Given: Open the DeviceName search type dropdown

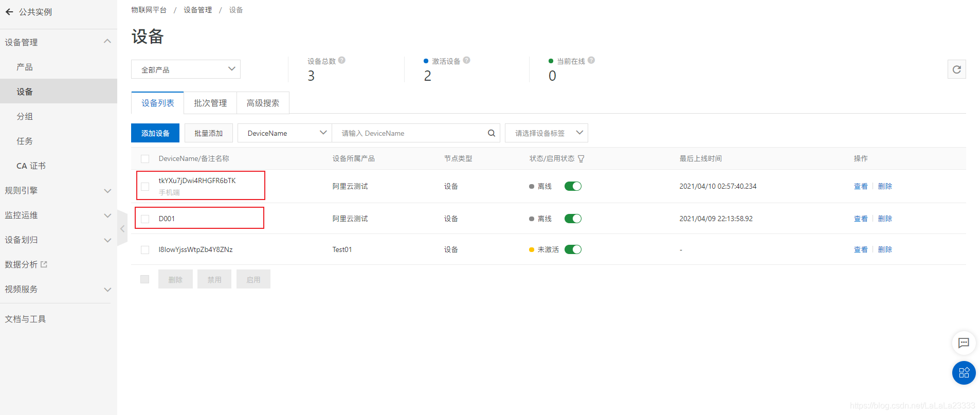Looking at the screenshot, I should [285, 133].
